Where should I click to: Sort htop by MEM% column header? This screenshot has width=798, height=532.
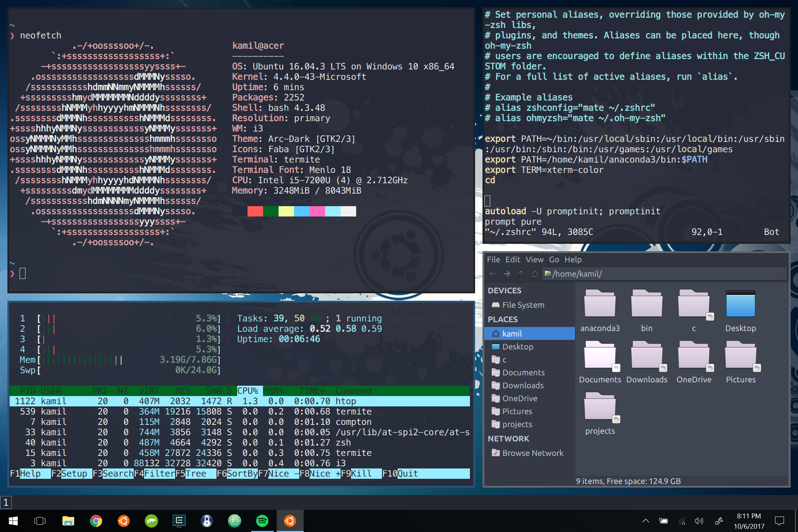click(274, 391)
